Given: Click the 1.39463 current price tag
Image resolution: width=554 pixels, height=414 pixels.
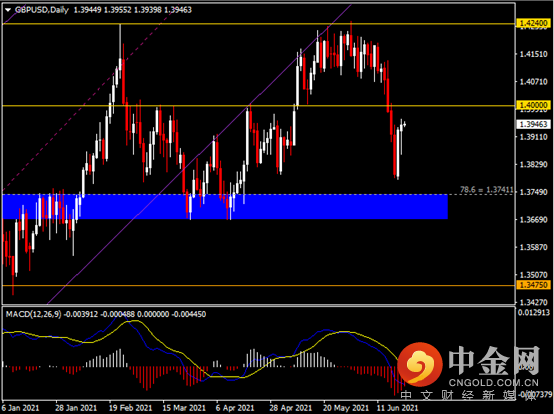Looking at the screenshot, I should [534, 124].
